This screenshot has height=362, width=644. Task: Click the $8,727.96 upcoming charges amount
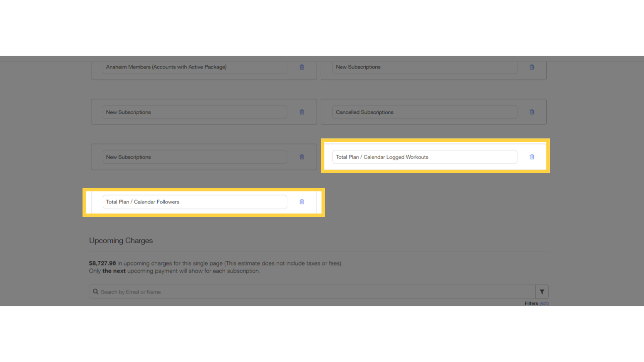click(x=102, y=263)
